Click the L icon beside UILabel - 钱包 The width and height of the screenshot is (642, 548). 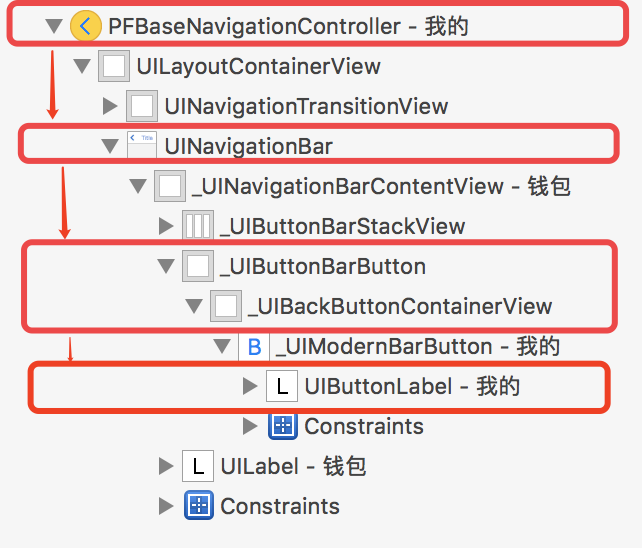[x=198, y=466]
